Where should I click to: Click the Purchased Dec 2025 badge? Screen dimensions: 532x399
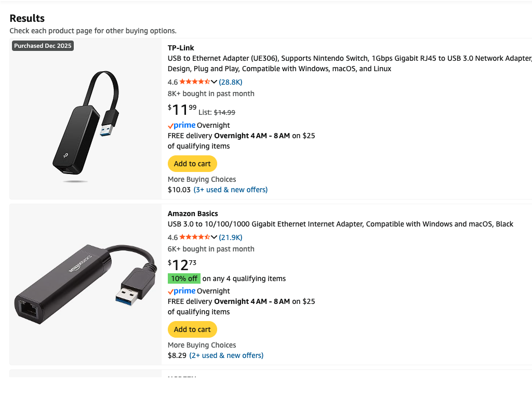(42, 45)
